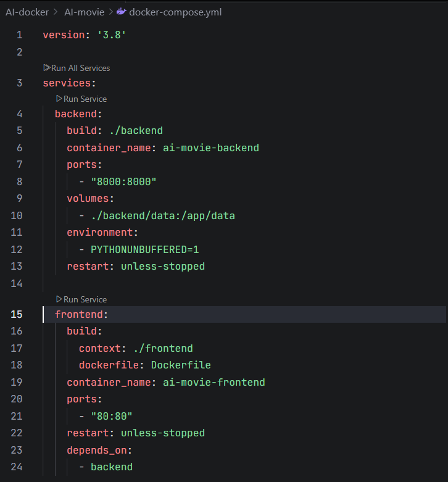Click the frontend service key

(78, 314)
